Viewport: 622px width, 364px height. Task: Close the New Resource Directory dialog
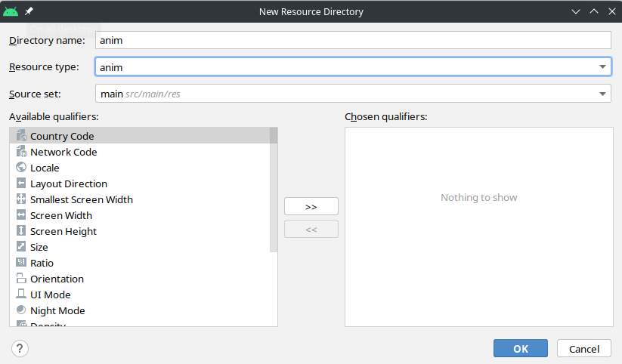click(612, 11)
